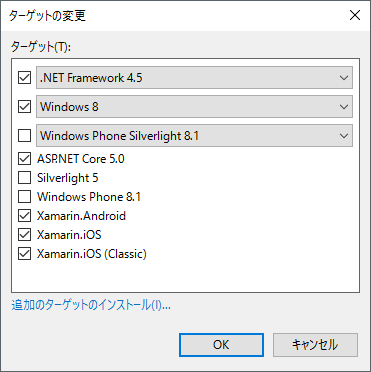Uncheck Xamarin.iOS (Classic) target
This screenshot has height=372, width=371.
pos(24,254)
